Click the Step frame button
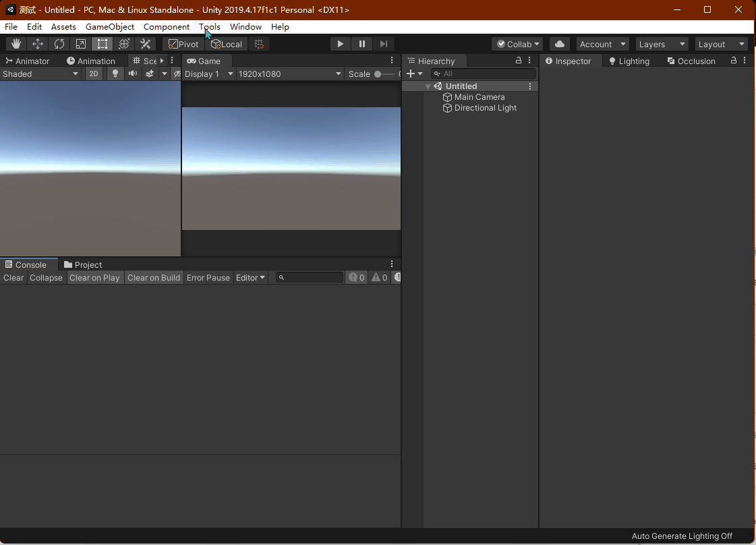756x545 pixels. click(x=384, y=44)
